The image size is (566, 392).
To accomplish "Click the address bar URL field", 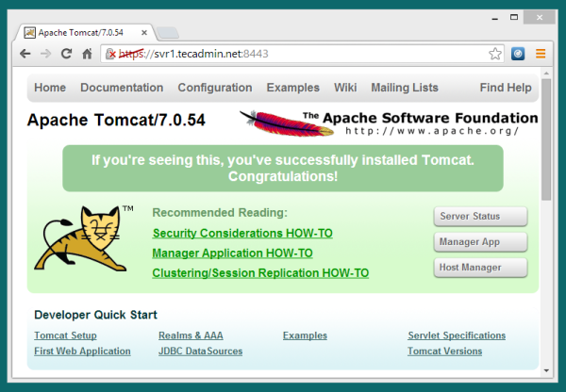I will pos(302,54).
